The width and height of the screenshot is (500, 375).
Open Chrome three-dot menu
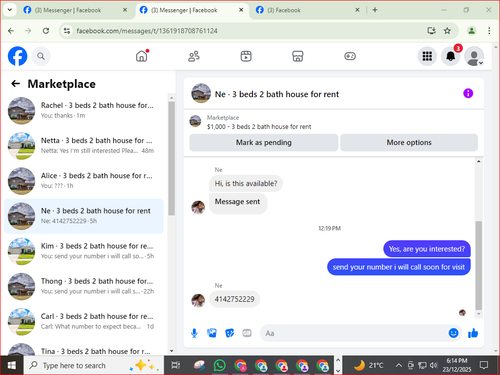click(489, 31)
